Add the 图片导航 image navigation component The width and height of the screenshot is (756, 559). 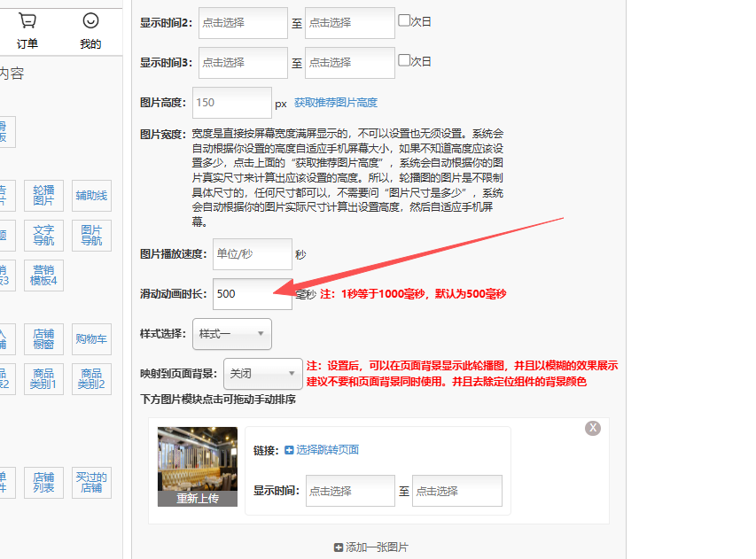pos(91,235)
